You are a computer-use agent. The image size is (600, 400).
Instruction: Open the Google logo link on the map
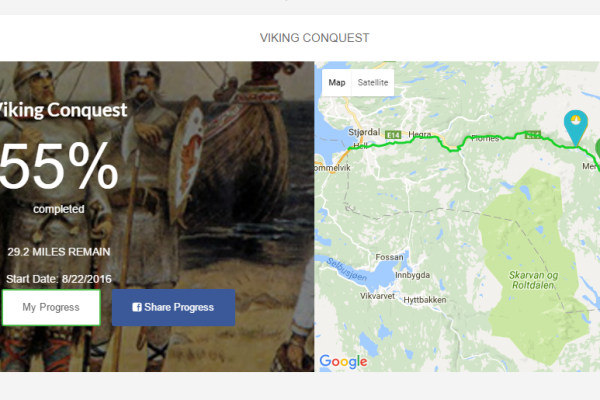point(343,361)
